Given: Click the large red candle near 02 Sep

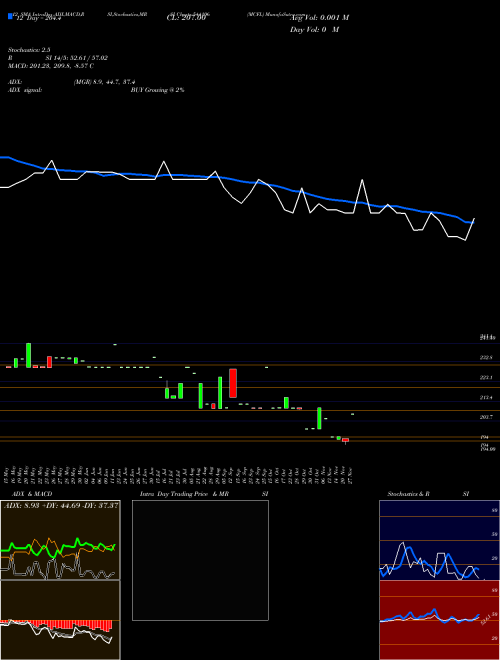Looking at the screenshot, I should click(233, 383).
